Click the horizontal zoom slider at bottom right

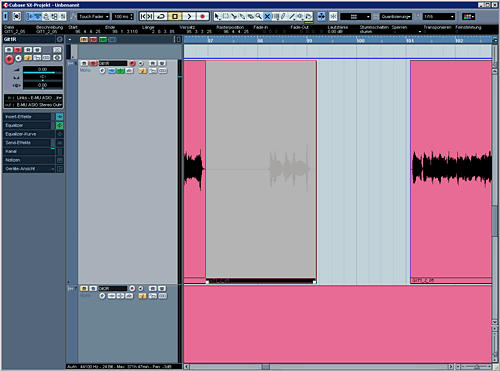[x=476, y=366]
